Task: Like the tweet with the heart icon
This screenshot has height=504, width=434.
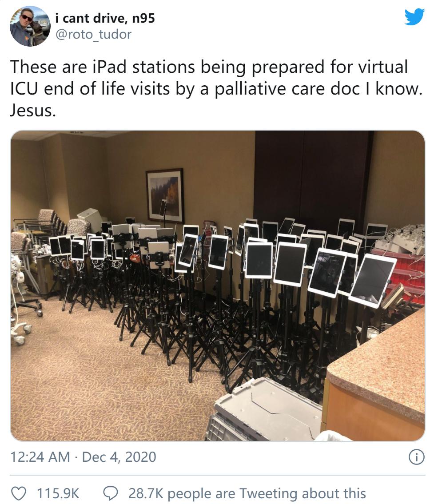Action: point(18,493)
